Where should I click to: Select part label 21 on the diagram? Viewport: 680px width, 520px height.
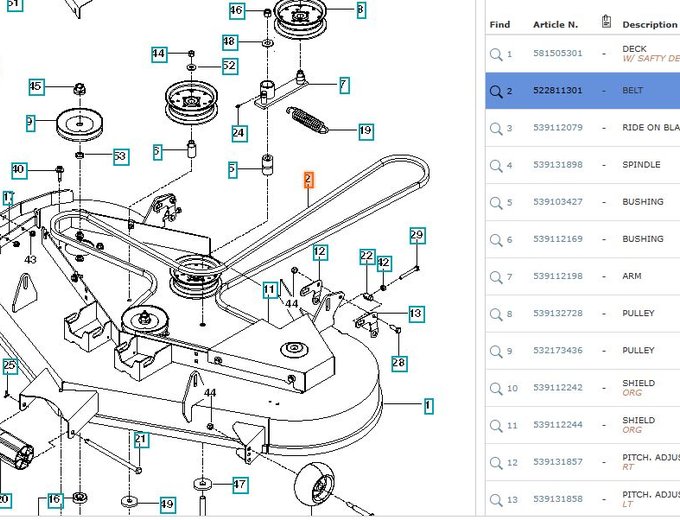pos(141,440)
